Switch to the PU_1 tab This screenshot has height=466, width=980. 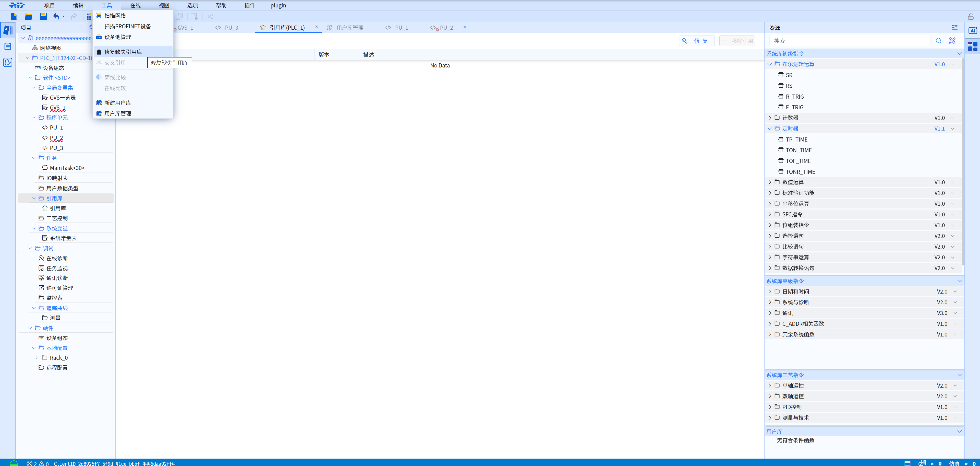tap(401, 28)
